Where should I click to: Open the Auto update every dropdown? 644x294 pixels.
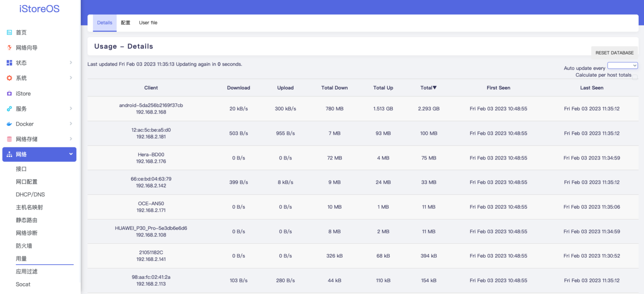pos(622,66)
